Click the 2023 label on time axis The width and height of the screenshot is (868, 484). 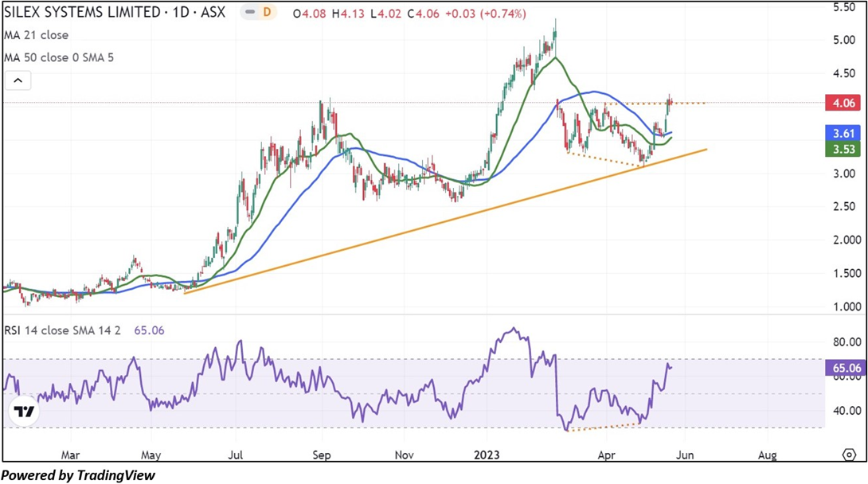[485, 455]
